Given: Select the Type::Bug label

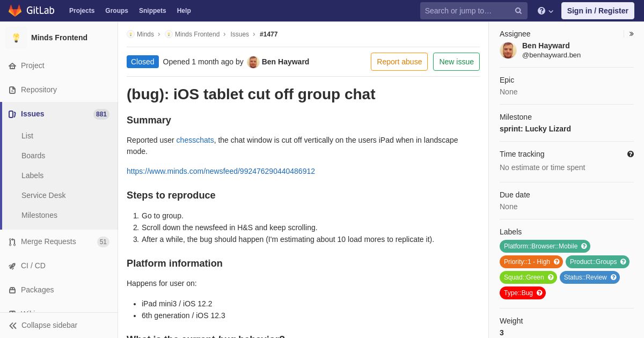Looking at the screenshot, I should click(518, 293).
